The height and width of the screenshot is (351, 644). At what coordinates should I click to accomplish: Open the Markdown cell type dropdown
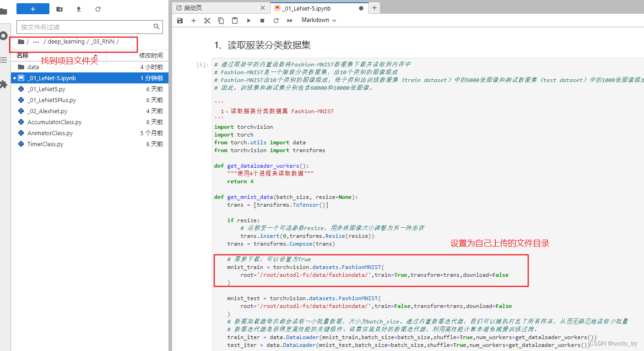[x=319, y=20]
